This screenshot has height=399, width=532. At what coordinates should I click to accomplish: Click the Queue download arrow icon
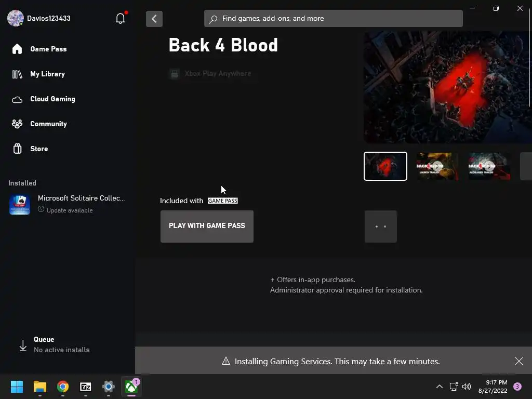[23, 345]
